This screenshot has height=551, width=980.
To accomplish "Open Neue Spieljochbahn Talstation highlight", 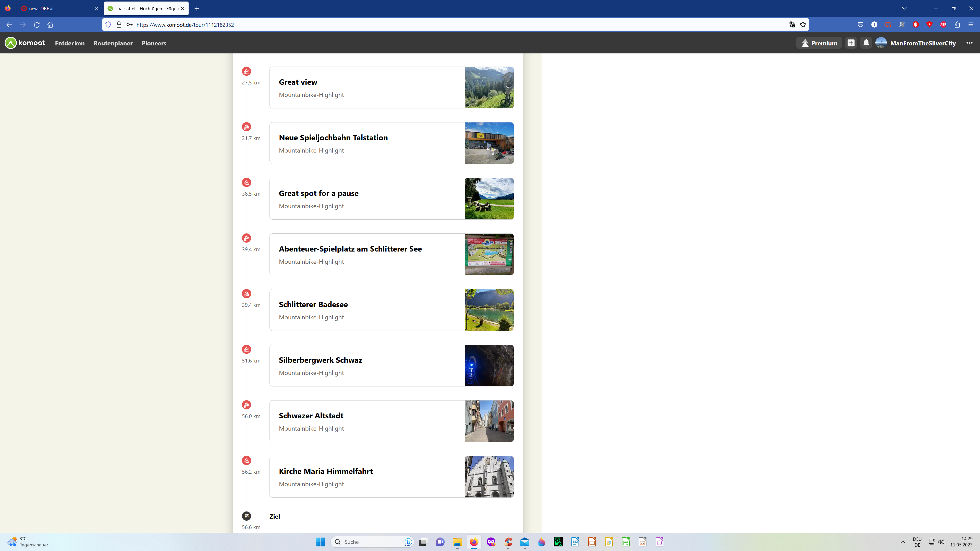I will [x=391, y=143].
